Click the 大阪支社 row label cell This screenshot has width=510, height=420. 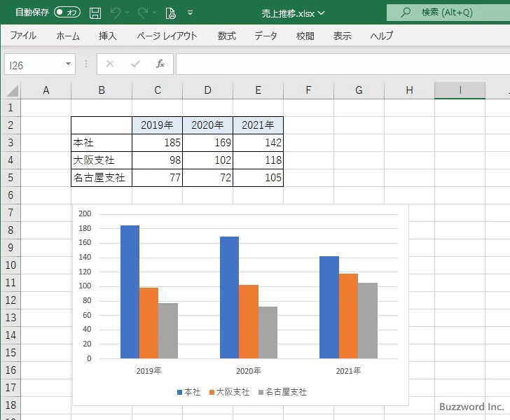point(102,160)
